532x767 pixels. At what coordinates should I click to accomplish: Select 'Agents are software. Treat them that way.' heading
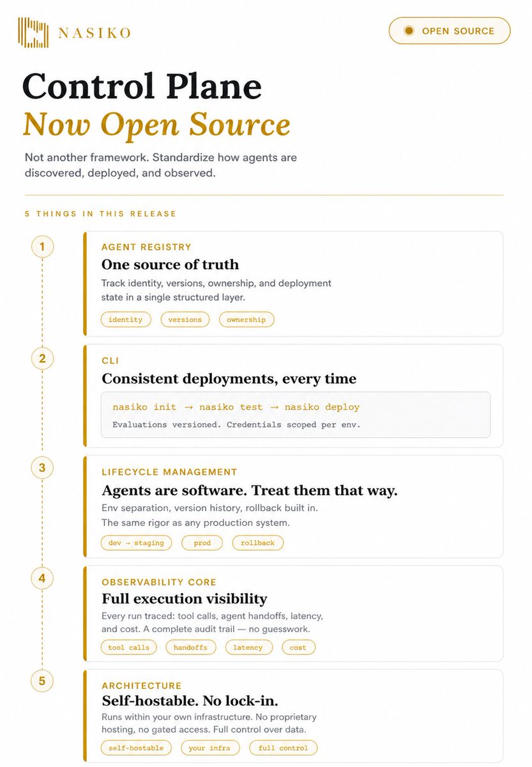[250, 491]
